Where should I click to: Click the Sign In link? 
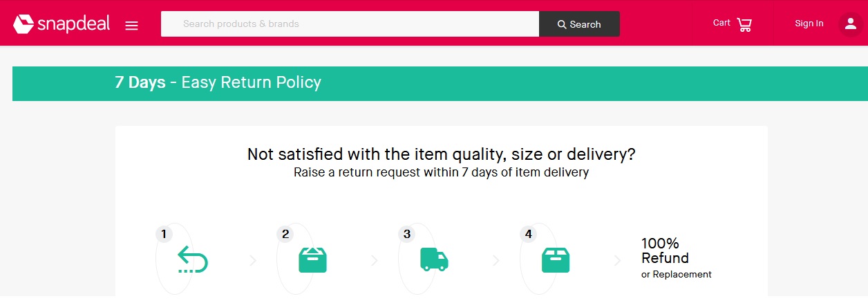[x=809, y=24]
